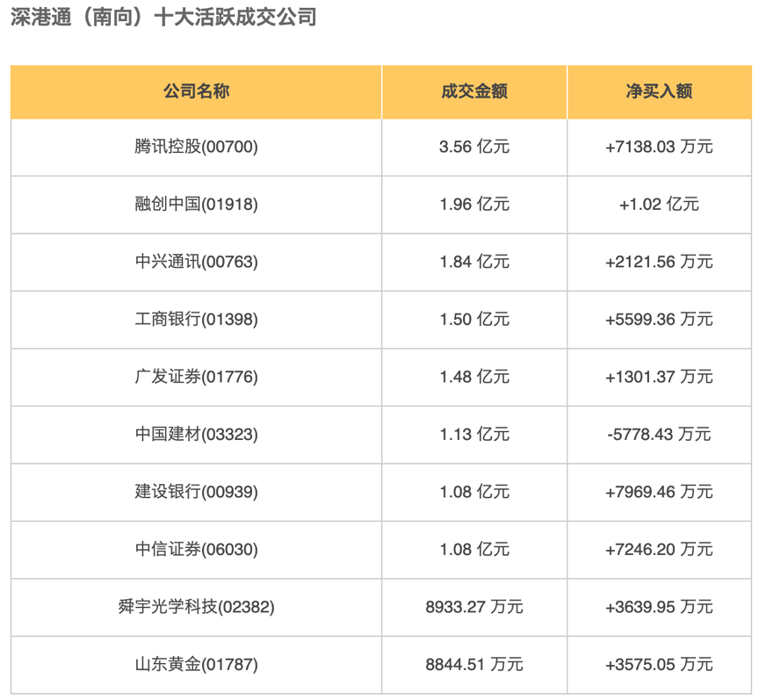759x700 pixels.
Task: Select the 中兴通讯(00763) company name
Action: click(x=196, y=262)
